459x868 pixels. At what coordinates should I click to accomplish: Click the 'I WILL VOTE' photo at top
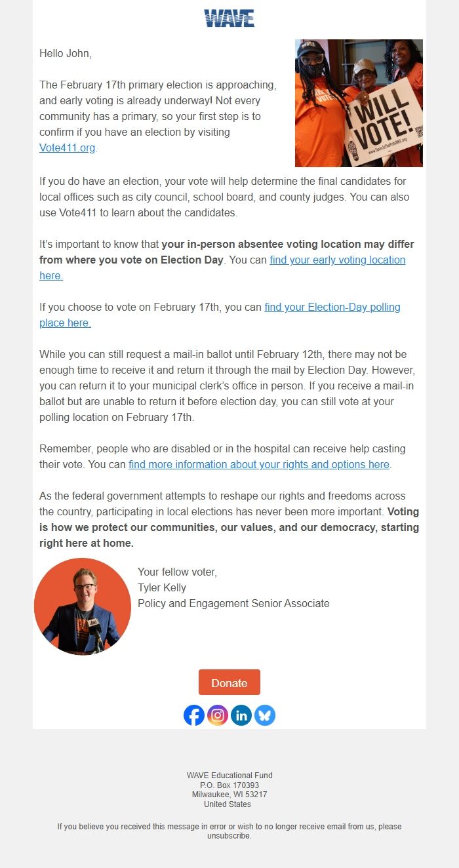(359, 102)
